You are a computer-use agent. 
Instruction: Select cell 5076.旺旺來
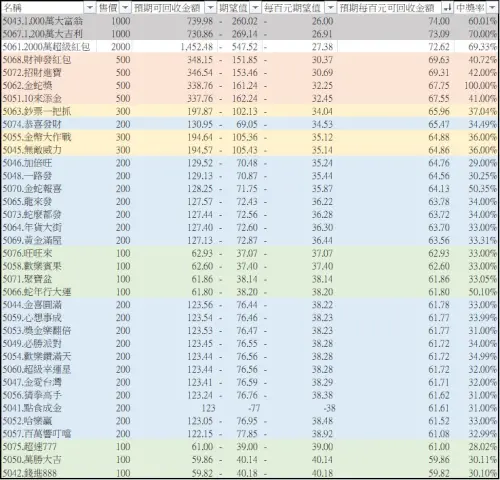click(49, 253)
